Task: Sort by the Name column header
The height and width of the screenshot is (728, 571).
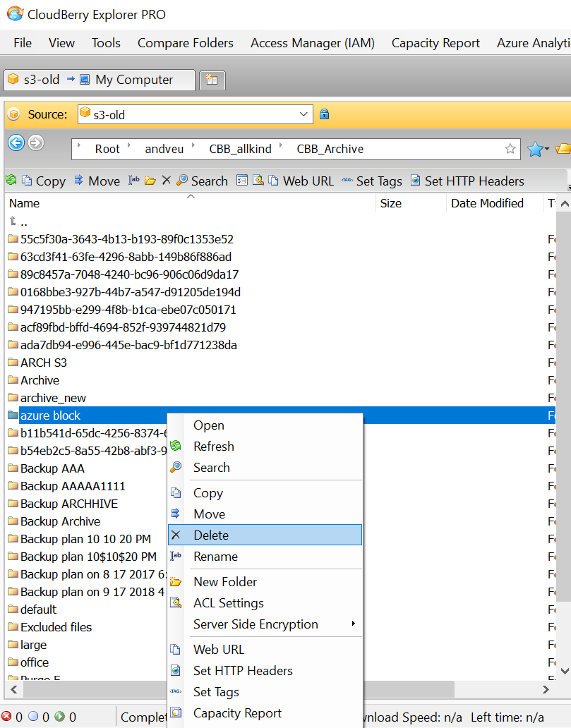Action: 191,203
